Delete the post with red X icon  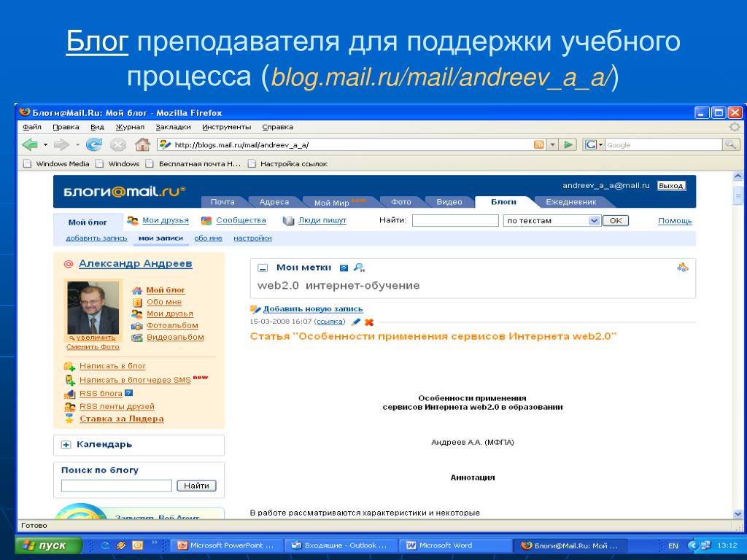[x=368, y=322]
